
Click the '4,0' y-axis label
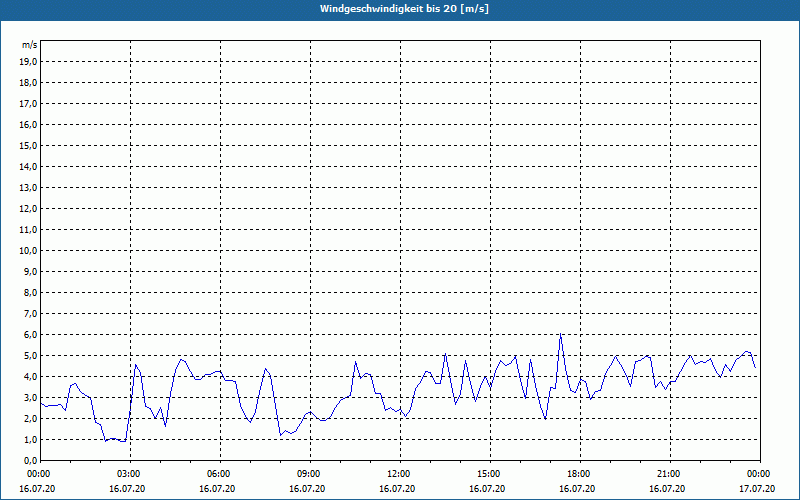(31, 377)
